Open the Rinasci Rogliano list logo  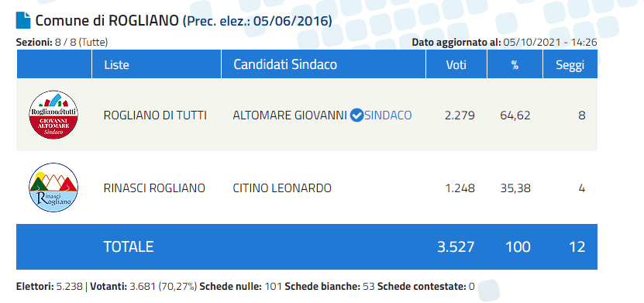[53, 188]
